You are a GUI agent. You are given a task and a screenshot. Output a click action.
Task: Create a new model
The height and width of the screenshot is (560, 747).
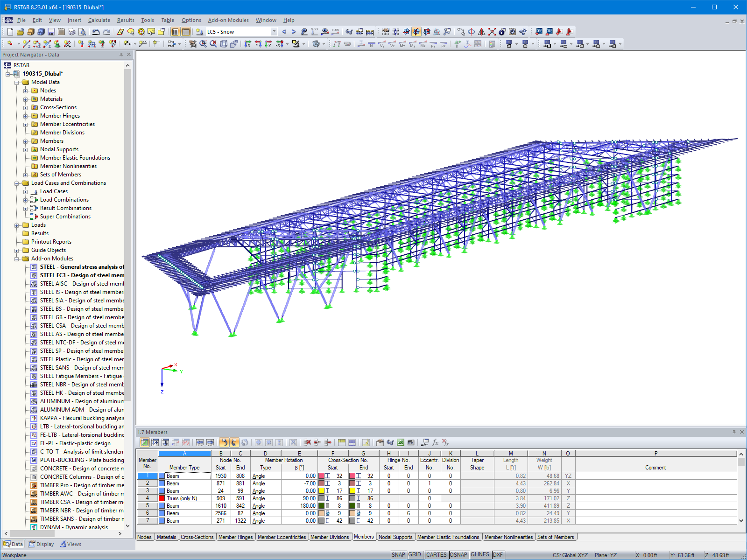pyautogui.click(x=9, y=32)
